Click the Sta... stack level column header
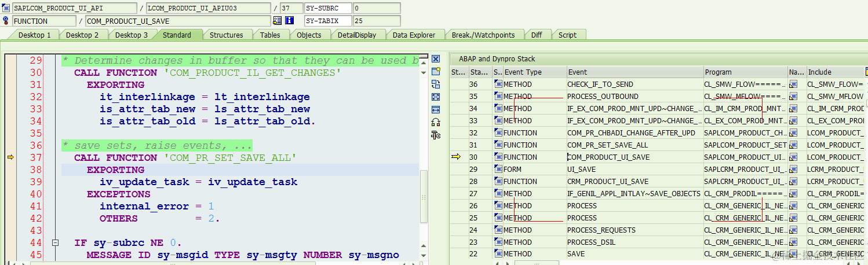 (x=480, y=72)
